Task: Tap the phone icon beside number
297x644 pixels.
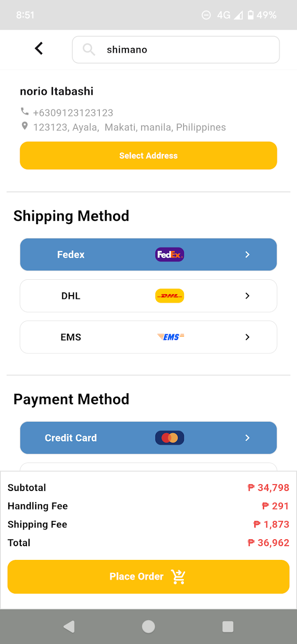Action: 25,112
